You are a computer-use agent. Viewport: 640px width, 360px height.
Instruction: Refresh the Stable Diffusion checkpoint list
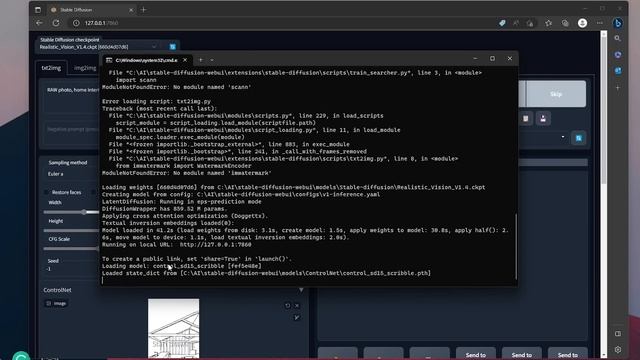pyautogui.click(x=173, y=47)
